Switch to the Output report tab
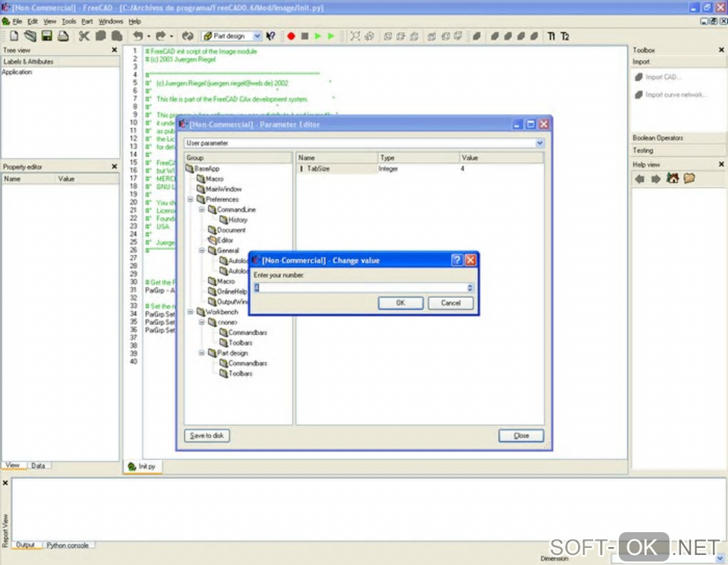This screenshot has width=728, height=565. pos(26,545)
